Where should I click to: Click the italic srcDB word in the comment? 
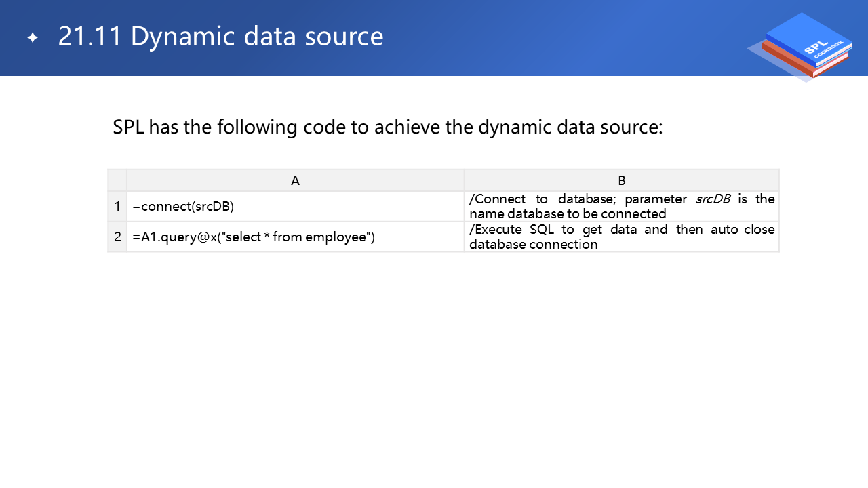713,199
